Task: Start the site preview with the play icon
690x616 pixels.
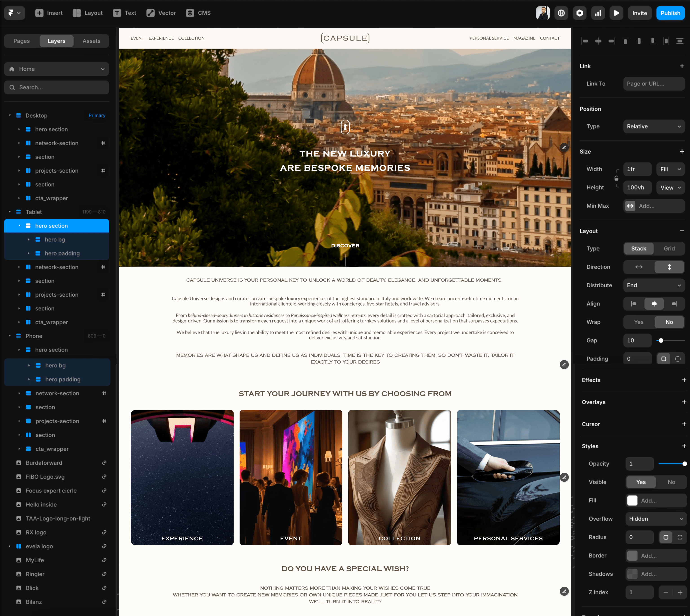Action: click(616, 13)
